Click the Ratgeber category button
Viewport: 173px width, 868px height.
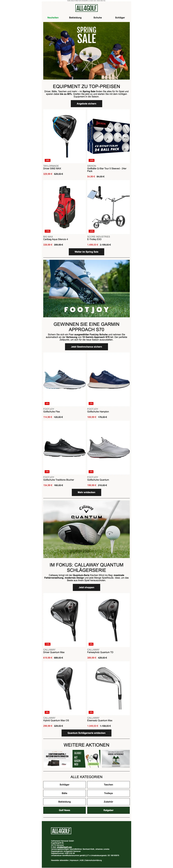[x=108, y=810]
